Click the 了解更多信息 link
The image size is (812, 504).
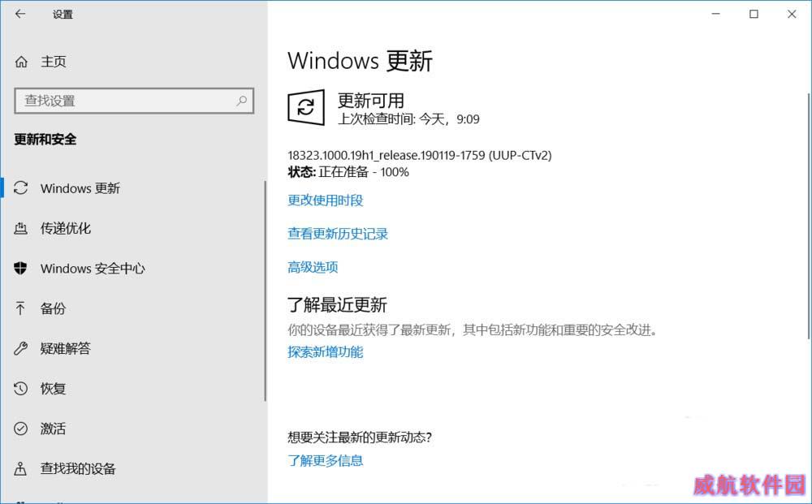(x=326, y=460)
